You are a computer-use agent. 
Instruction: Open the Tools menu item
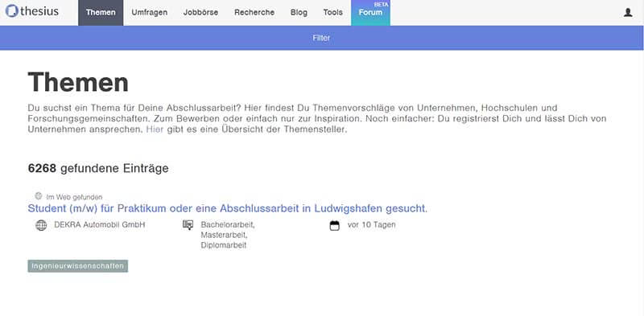coord(332,13)
